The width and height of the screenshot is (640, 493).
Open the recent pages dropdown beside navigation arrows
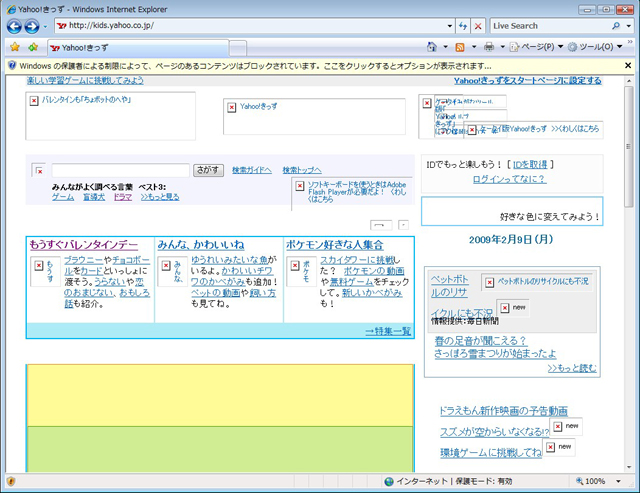point(45,27)
